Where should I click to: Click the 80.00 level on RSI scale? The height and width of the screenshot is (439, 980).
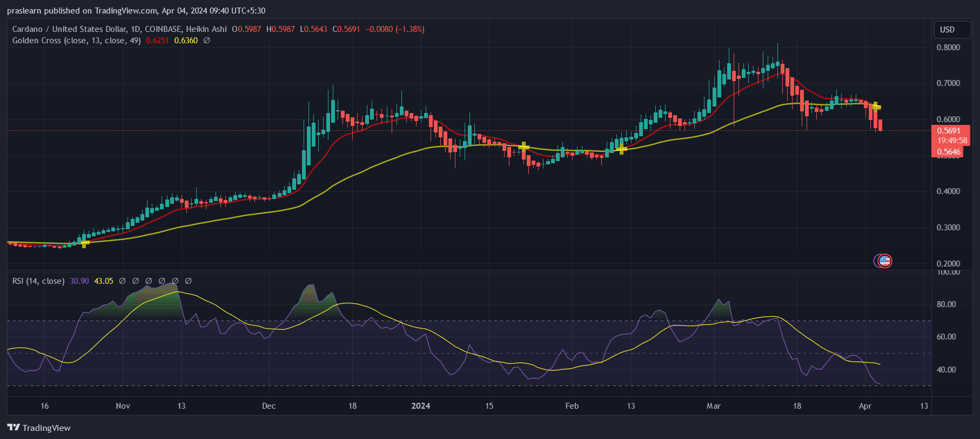[x=946, y=304]
